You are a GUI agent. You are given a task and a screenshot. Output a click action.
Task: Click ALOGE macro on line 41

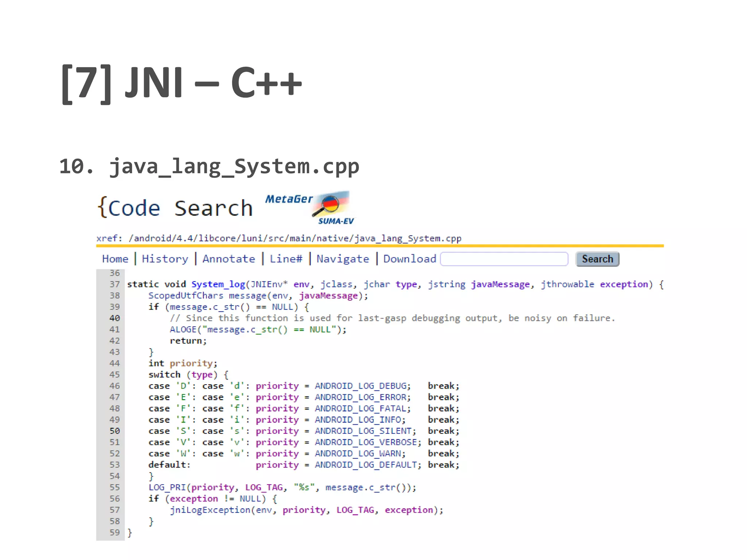[183, 330]
